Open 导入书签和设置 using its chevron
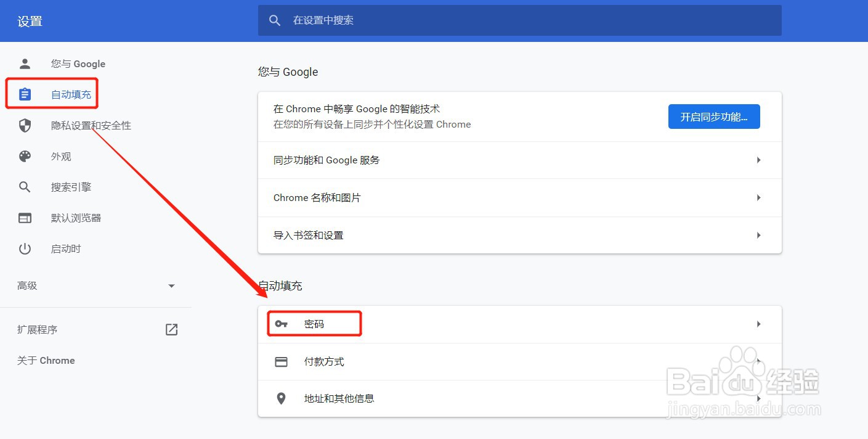 pyautogui.click(x=758, y=235)
